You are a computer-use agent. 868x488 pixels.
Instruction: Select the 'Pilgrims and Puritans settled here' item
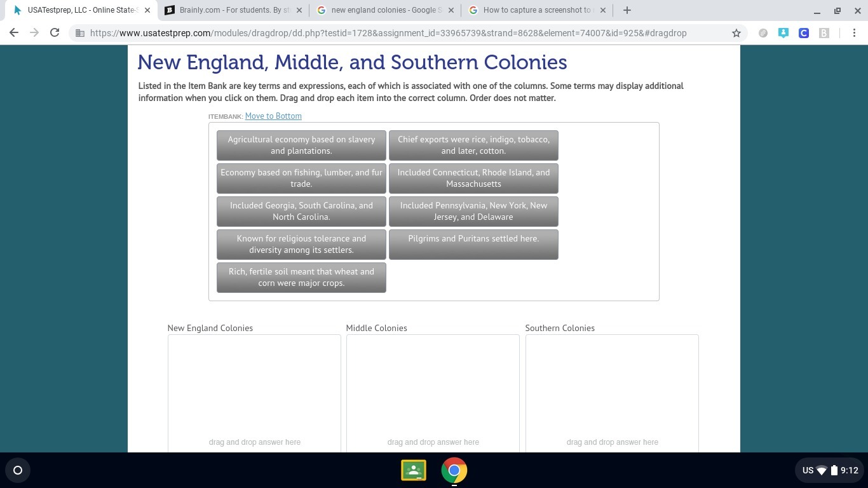click(x=473, y=244)
